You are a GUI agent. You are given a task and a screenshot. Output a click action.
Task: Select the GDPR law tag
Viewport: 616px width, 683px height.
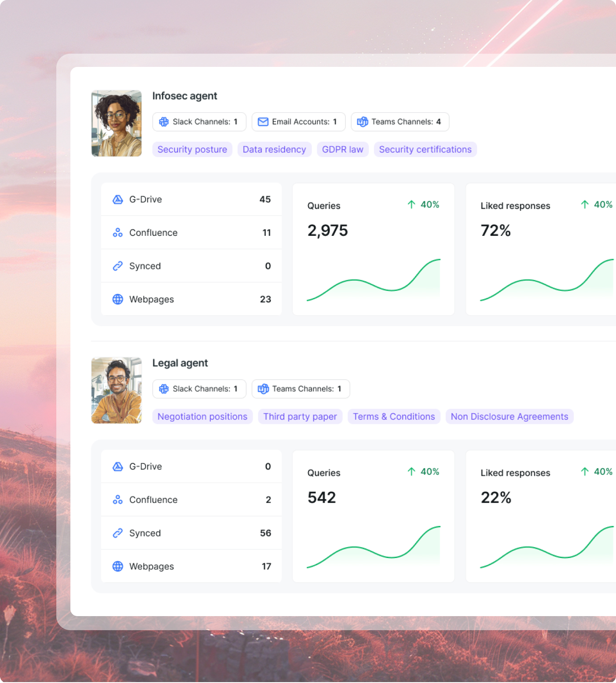pyautogui.click(x=342, y=150)
